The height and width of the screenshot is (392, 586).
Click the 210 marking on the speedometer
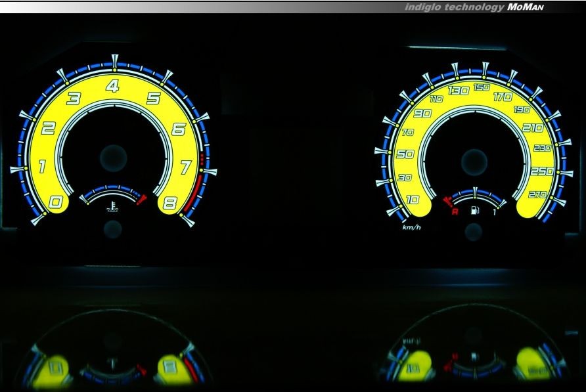pos(533,127)
